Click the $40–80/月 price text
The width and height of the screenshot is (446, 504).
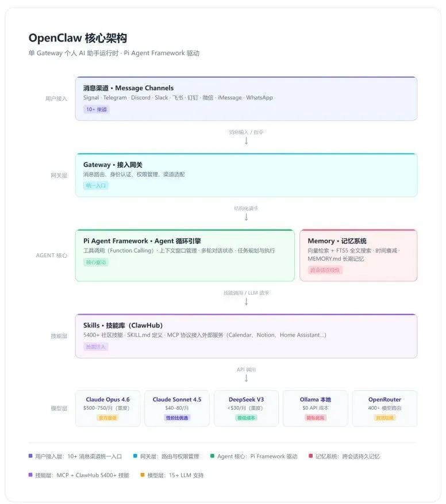point(177,408)
